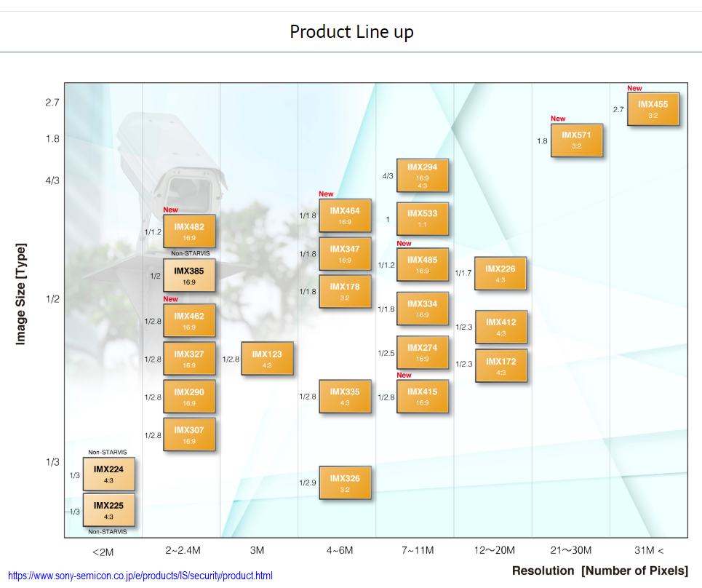702x588 pixels.
Task: Click the Non-STARVIS IMX385 box
Action: coord(189,275)
